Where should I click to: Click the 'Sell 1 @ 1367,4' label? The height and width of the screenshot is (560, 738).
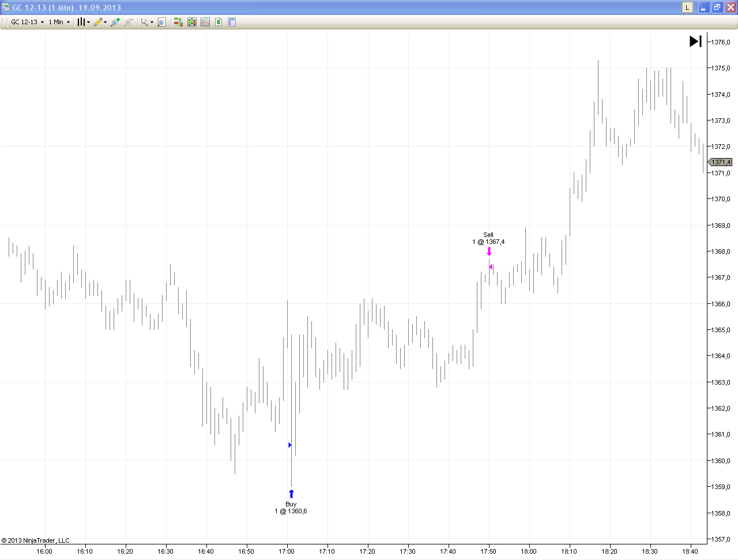488,238
